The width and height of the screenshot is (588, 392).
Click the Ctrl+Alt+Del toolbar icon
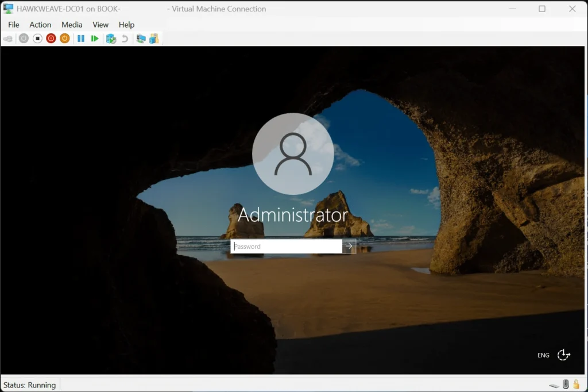coord(8,39)
